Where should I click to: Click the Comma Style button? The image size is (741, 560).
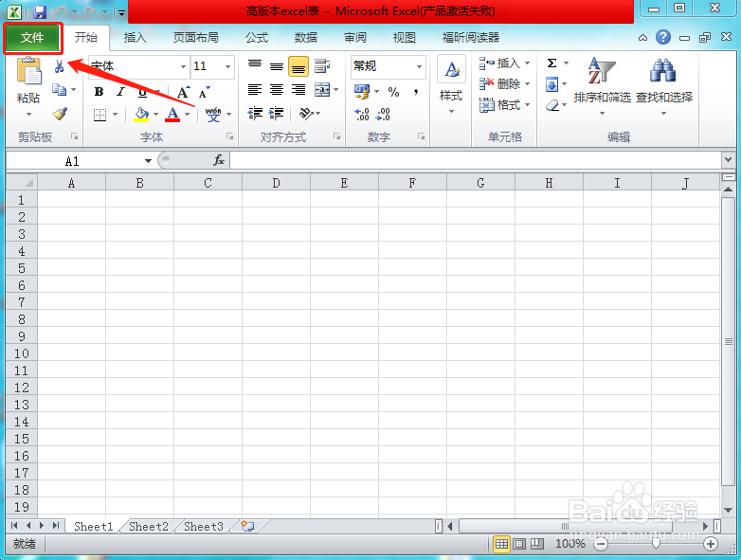(415, 92)
